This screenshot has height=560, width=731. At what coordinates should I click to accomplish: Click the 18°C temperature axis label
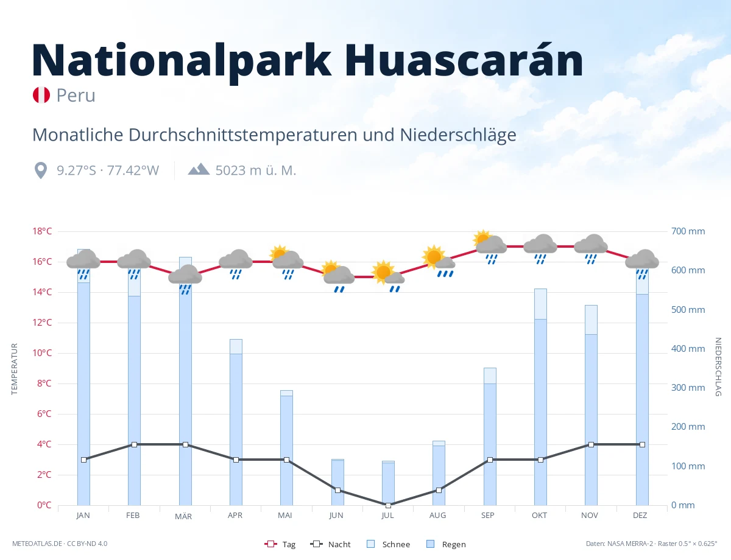pyautogui.click(x=41, y=231)
